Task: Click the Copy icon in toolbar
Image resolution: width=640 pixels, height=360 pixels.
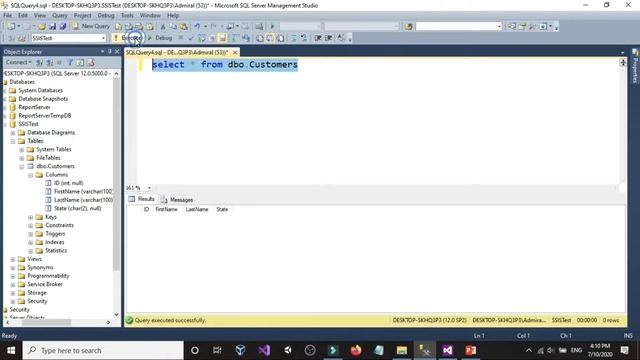Action: tap(173, 27)
